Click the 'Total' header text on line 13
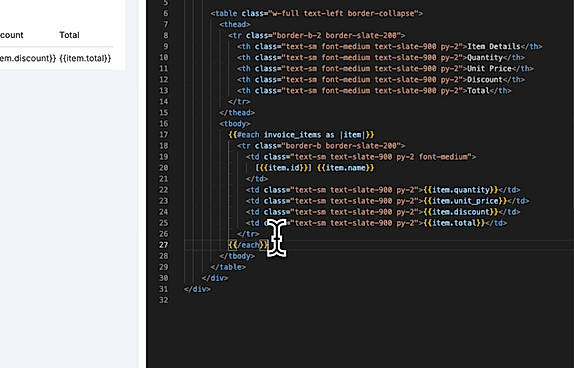574x368 pixels. coord(478,90)
